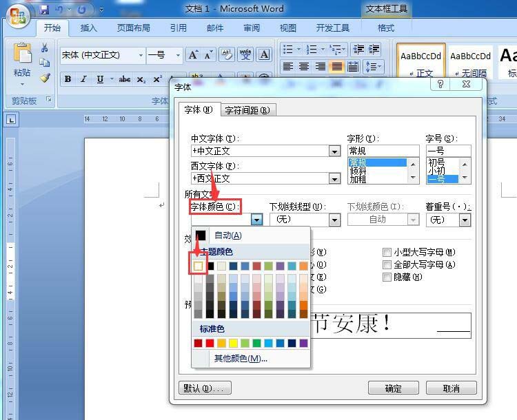
Task: Open the 中文字体 dropdown arrow
Action: (x=334, y=151)
